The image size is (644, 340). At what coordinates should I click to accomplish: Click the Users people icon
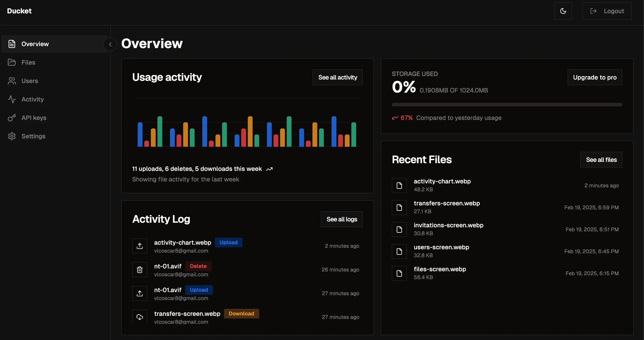pos(12,81)
